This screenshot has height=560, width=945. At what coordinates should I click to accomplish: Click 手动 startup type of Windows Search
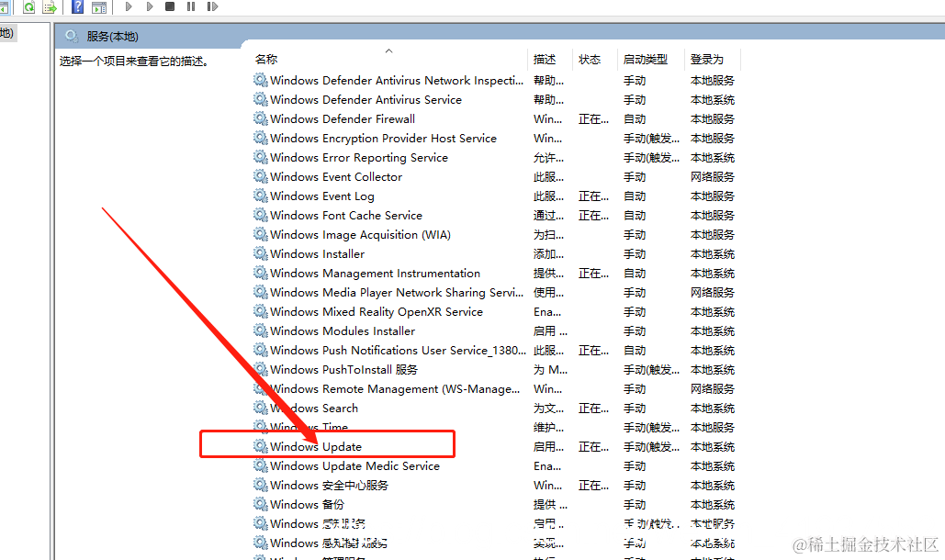tap(635, 409)
